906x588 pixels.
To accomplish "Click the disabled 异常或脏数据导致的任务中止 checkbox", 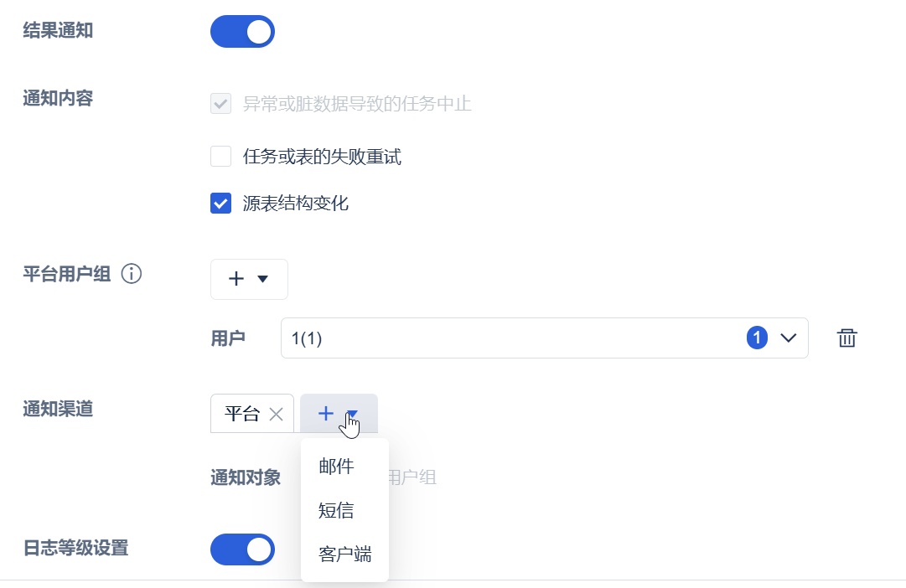I will [221, 105].
